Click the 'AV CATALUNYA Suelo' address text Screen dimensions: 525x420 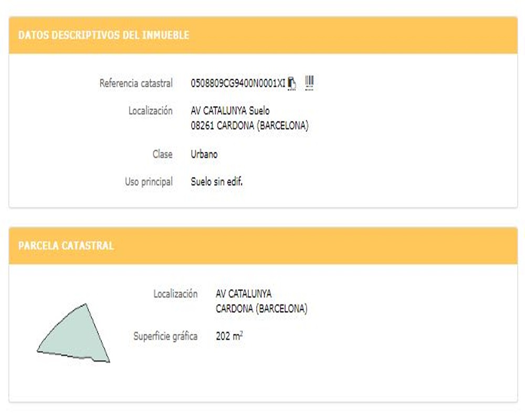[230, 111]
